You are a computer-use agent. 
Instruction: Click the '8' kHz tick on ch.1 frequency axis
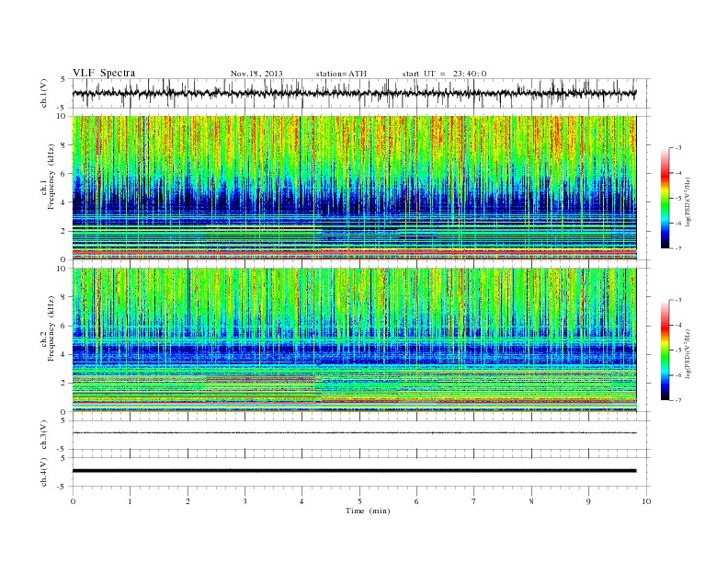63,145
